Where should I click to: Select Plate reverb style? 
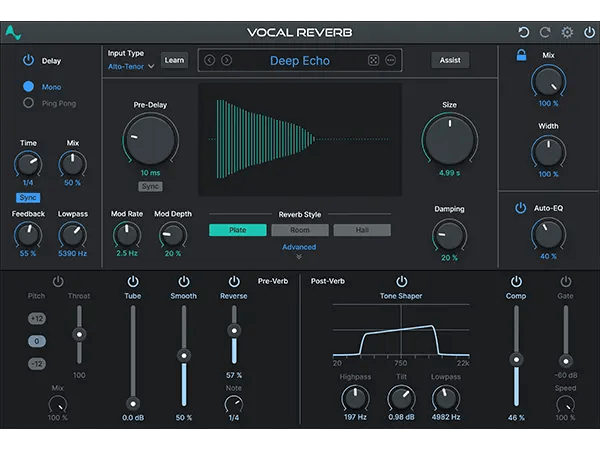(x=238, y=230)
